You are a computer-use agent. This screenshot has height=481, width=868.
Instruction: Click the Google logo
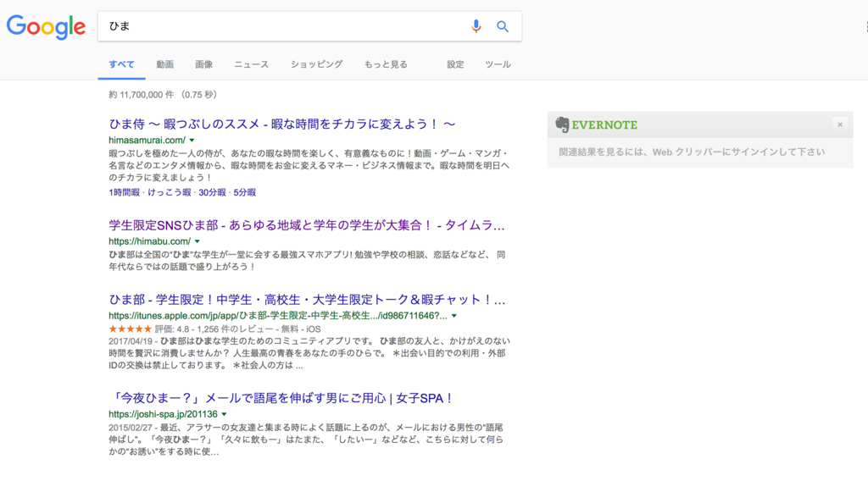tap(46, 26)
